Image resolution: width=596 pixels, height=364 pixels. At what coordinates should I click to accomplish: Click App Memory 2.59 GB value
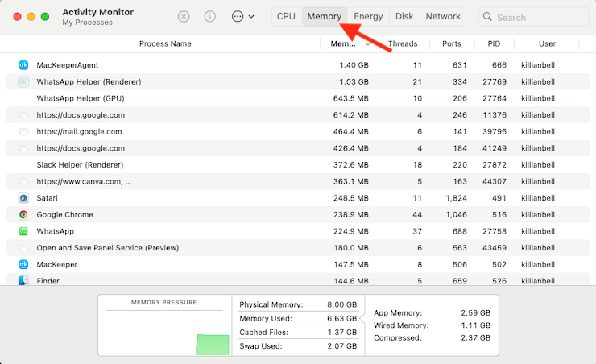(475, 312)
